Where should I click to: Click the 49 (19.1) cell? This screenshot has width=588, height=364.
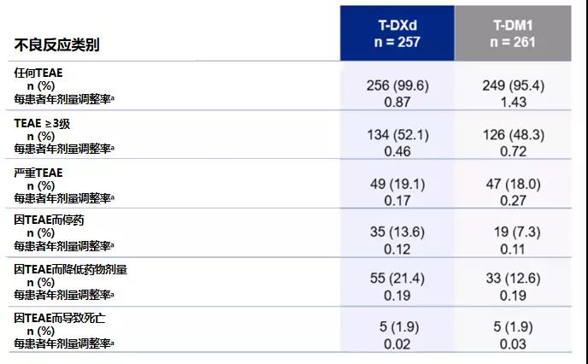pyautogui.click(x=395, y=184)
